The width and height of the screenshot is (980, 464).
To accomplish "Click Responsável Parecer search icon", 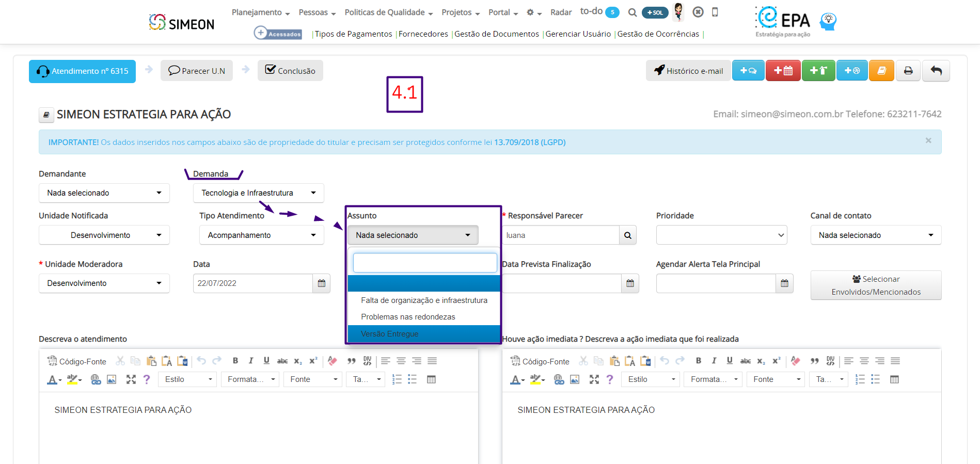I will click(627, 235).
